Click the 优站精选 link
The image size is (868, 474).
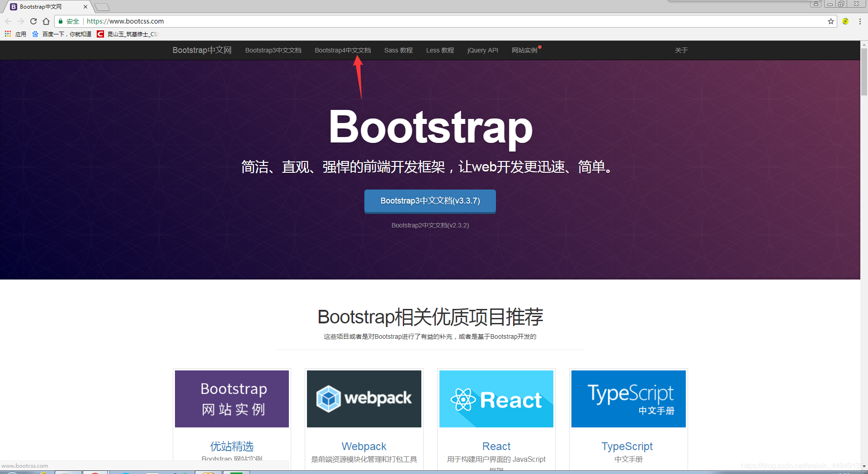tap(231, 446)
